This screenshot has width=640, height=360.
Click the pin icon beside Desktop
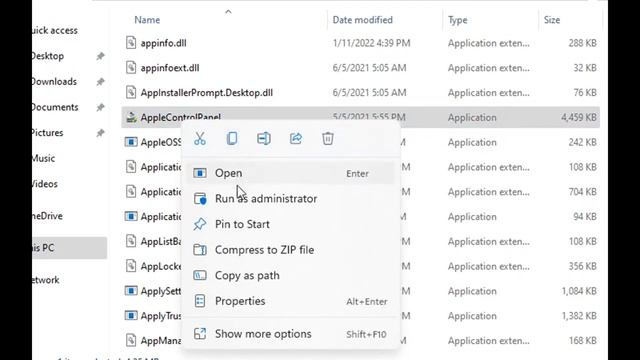(100, 56)
